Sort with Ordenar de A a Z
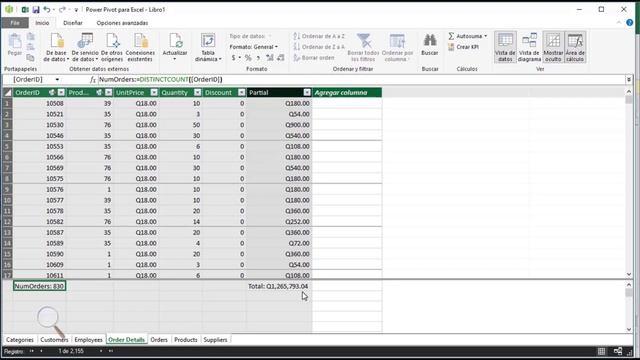The image size is (640, 360). [319, 36]
